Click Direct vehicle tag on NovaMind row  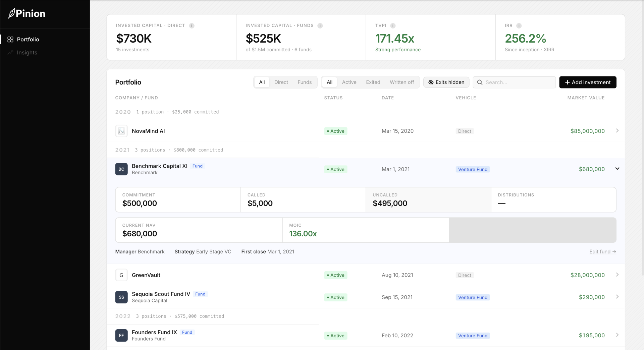(x=465, y=131)
